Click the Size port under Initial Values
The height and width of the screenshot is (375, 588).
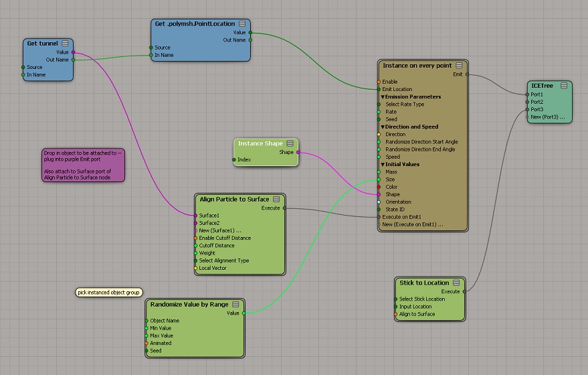[379, 179]
